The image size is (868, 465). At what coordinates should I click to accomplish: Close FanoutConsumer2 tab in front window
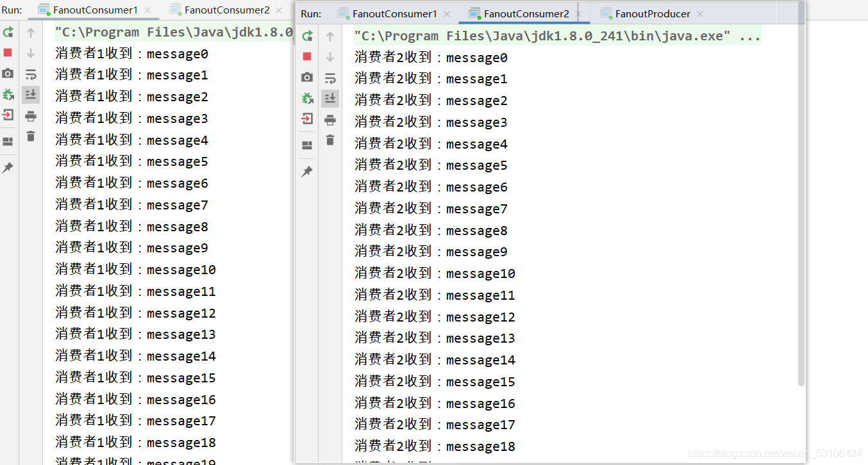coord(578,14)
